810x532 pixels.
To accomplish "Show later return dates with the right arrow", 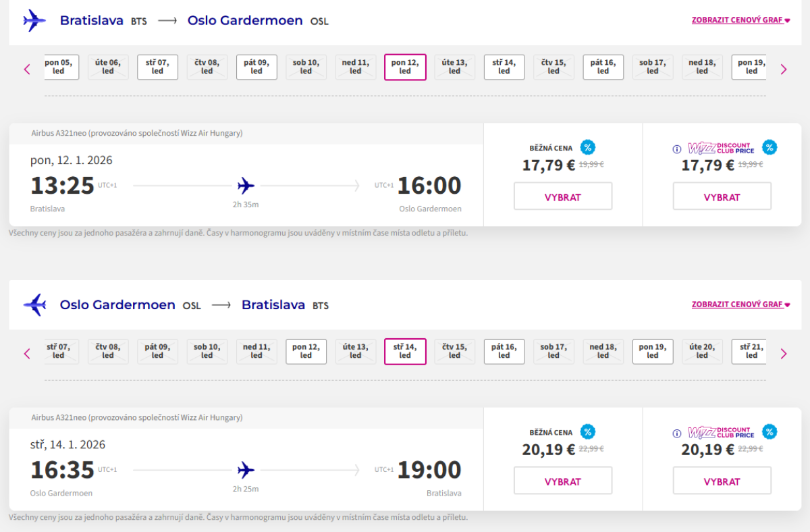I will pyautogui.click(x=784, y=353).
